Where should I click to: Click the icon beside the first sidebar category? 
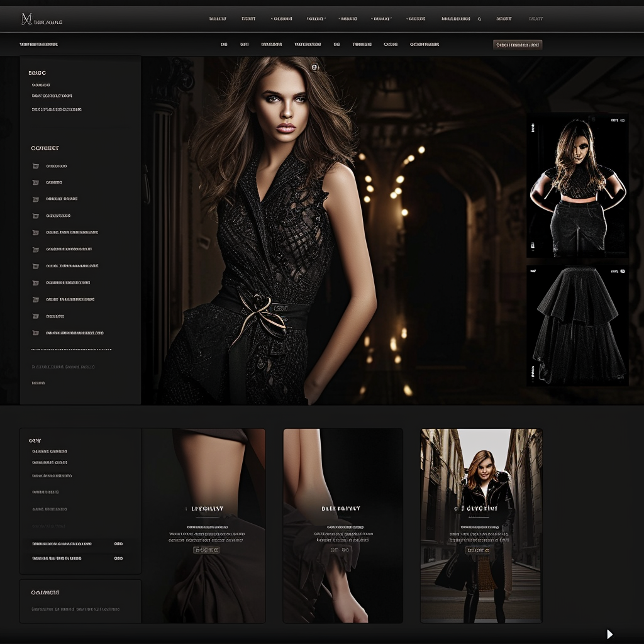pos(35,165)
